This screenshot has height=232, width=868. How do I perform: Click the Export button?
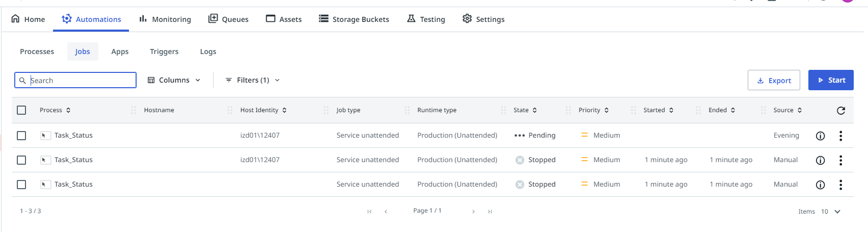click(x=774, y=81)
